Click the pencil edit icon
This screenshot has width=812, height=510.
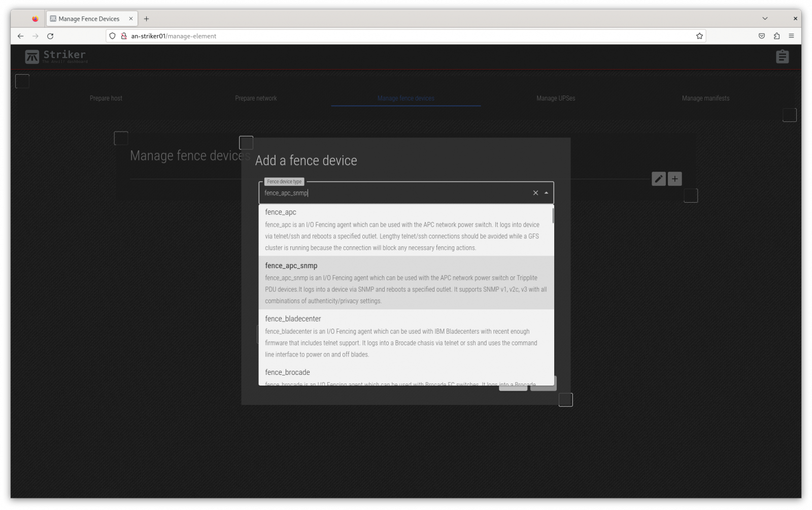658,179
